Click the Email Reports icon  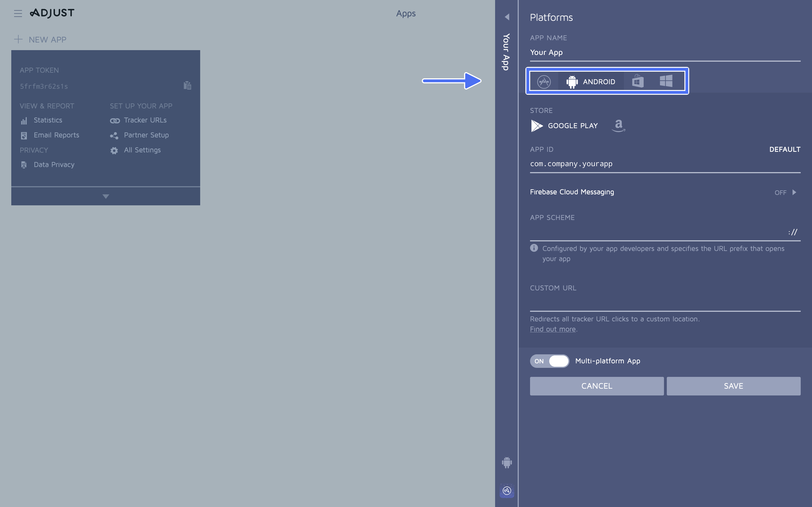(23, 135)
